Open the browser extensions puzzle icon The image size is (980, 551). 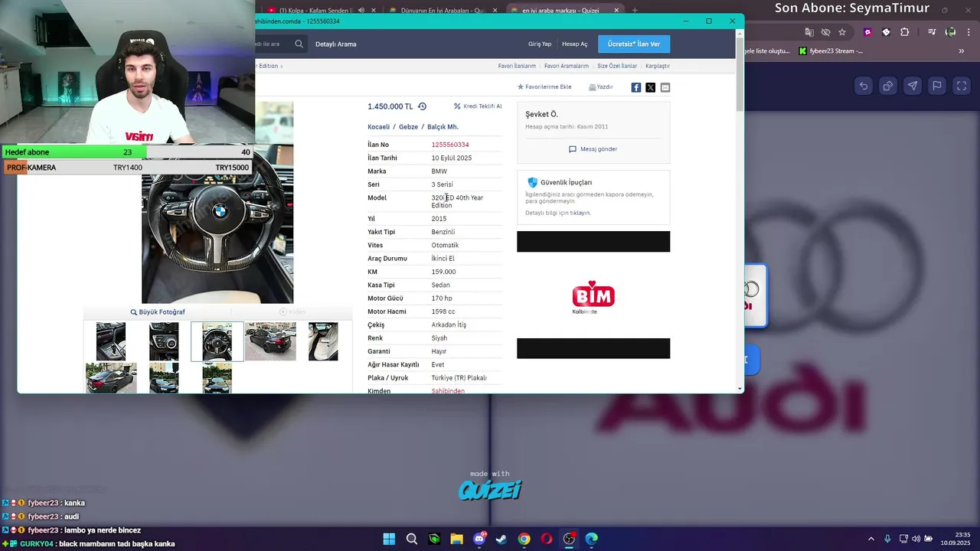[905, 32]
